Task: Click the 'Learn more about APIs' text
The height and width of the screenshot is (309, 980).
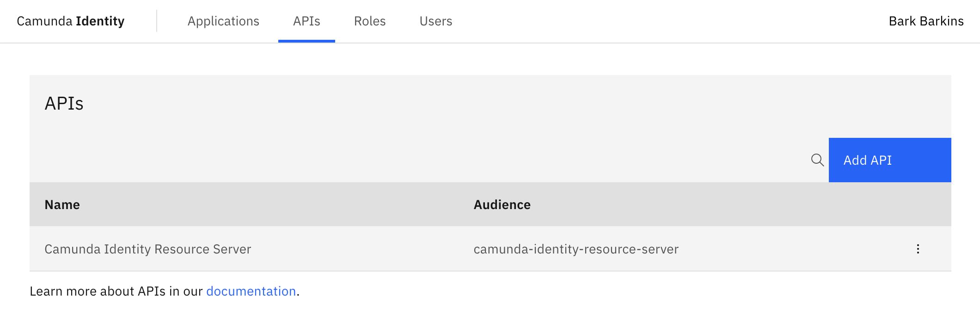Action: (x=116, y=291)
